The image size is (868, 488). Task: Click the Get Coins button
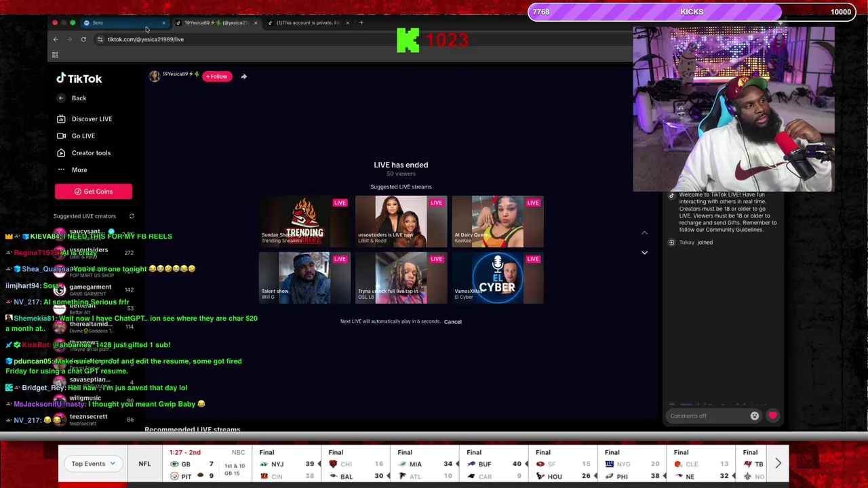pyautogui.click(x=94, y=191)
